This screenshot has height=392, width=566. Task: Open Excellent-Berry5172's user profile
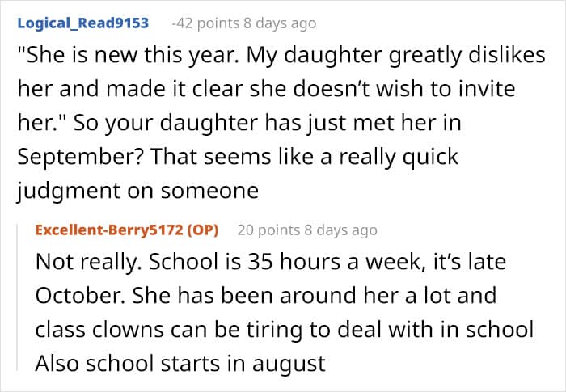click(109, 230)
